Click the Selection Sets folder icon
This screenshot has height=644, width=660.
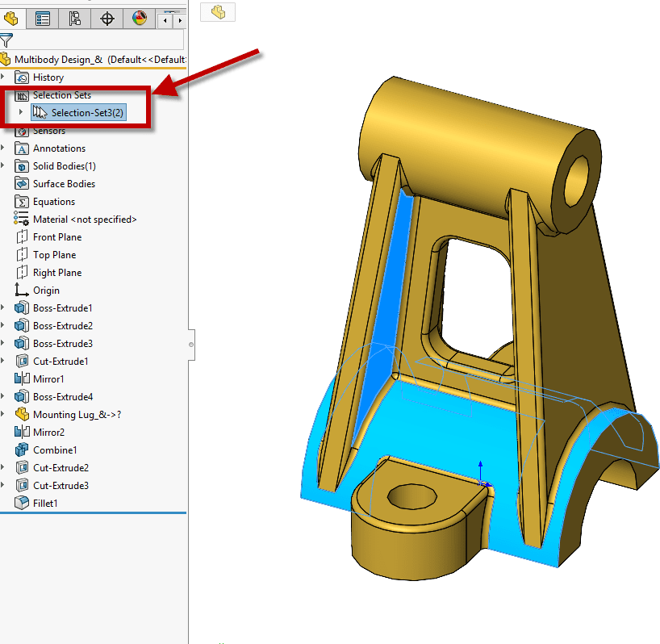pyautogui.click(x=22, y=95)
